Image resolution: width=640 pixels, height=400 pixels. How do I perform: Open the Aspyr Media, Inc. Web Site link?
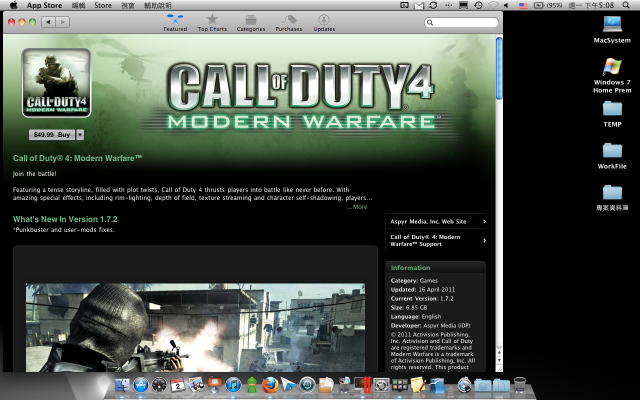(x=428, y=222)
